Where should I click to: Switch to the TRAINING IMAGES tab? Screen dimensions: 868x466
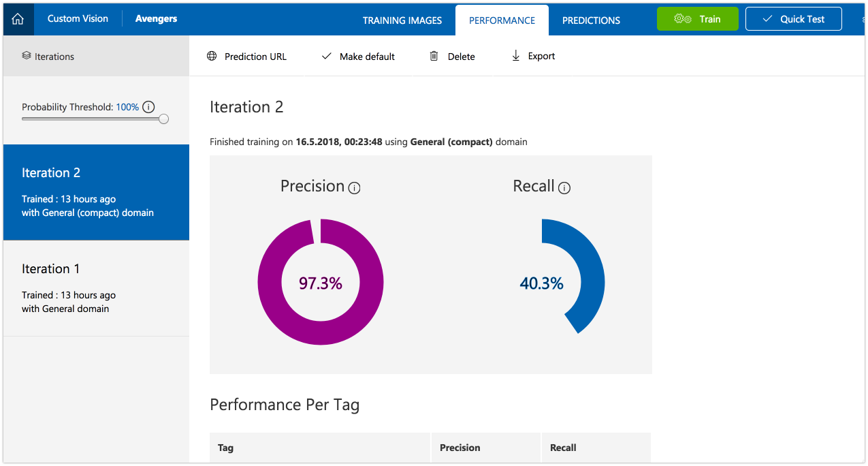click(402, 20)
